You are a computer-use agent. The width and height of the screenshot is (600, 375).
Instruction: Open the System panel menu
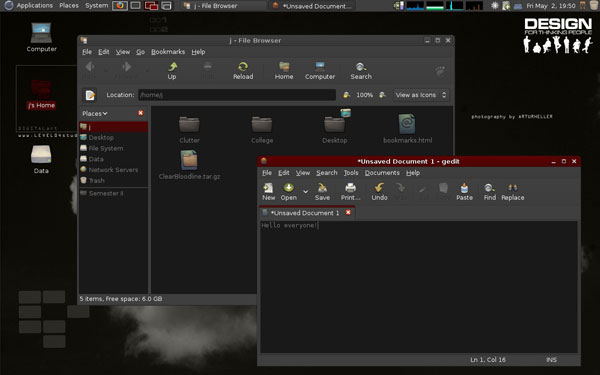coord(96,5)
